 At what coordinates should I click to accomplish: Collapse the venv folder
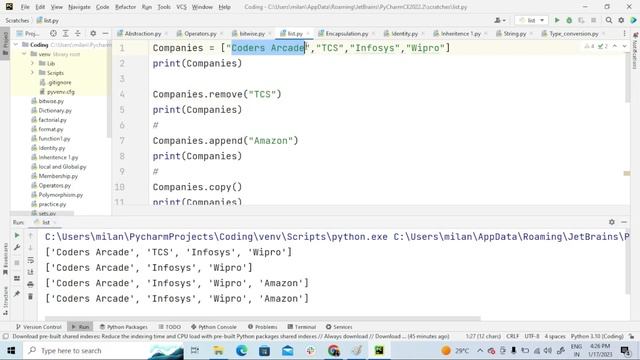[24, 54]
